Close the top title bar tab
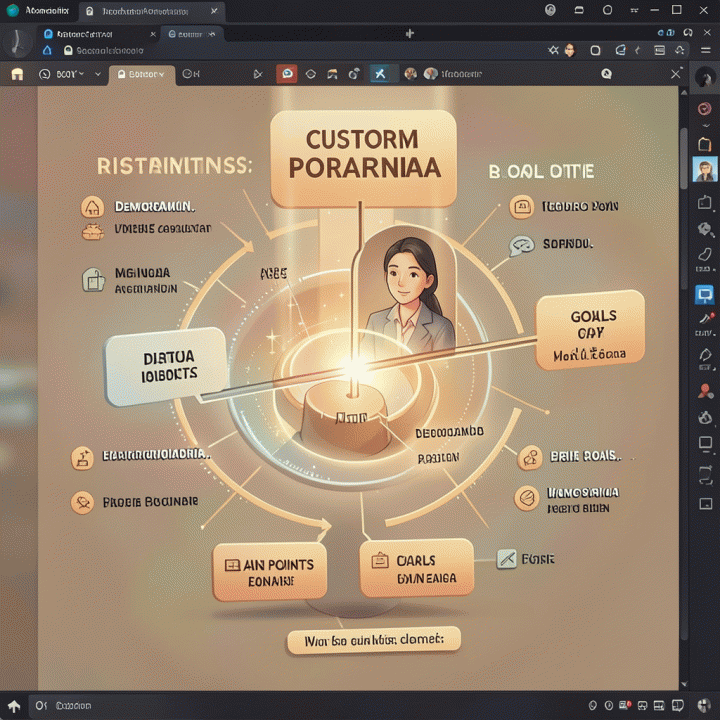Viewport: 720px width, 720px height. pyautogui.click(x=214, y=11)
